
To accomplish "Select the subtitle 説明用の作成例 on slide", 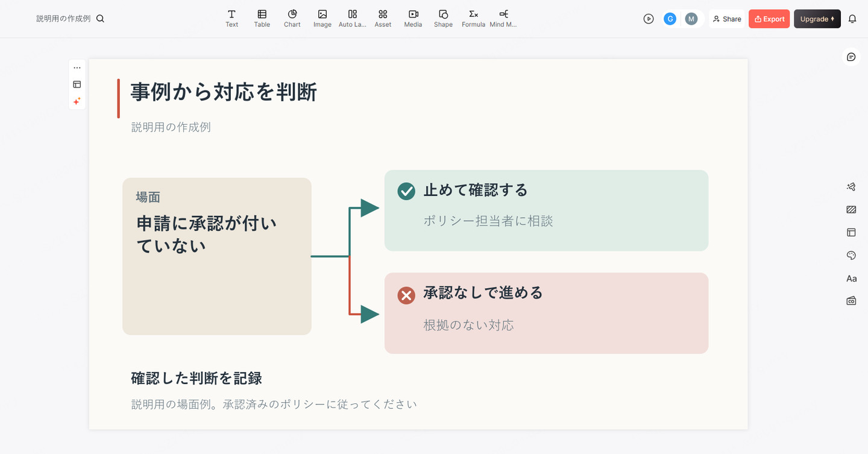I will (171, 127).
